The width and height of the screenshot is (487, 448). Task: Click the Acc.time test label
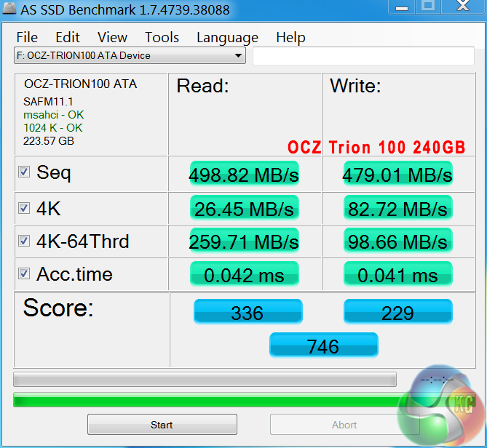(74, 274)
